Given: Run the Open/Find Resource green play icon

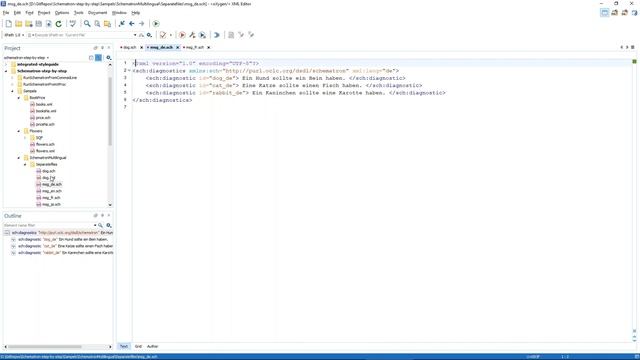Looking at the screenshot, I should (x=156, y=24).
